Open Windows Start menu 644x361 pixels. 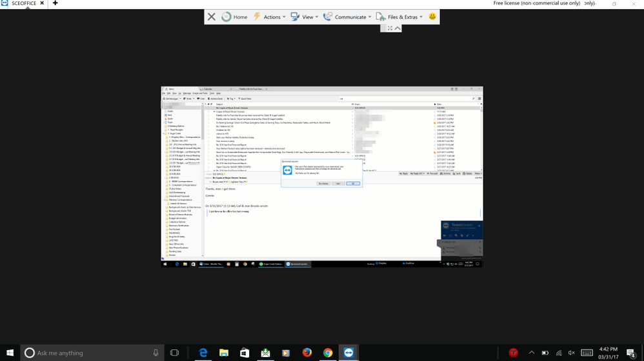[10, 353]
